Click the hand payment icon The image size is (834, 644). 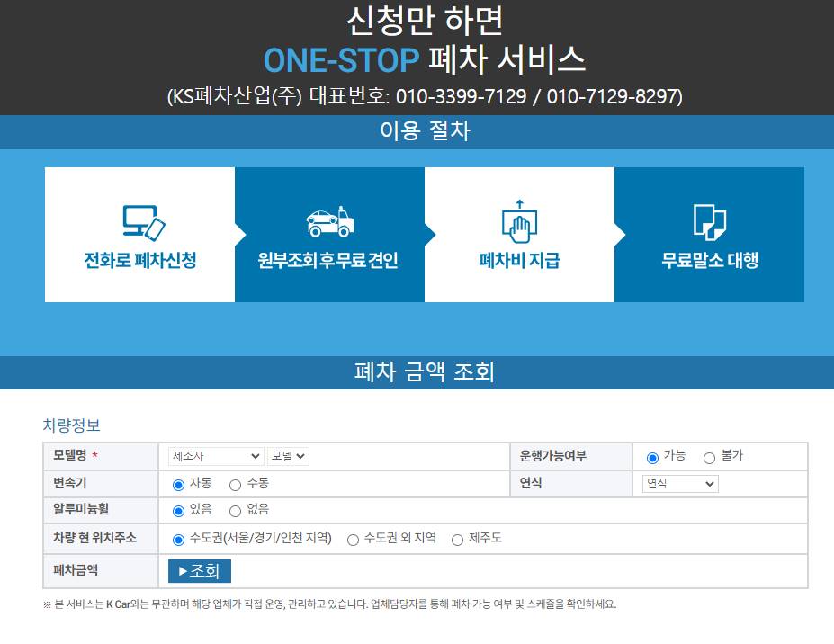pos(520,221)
